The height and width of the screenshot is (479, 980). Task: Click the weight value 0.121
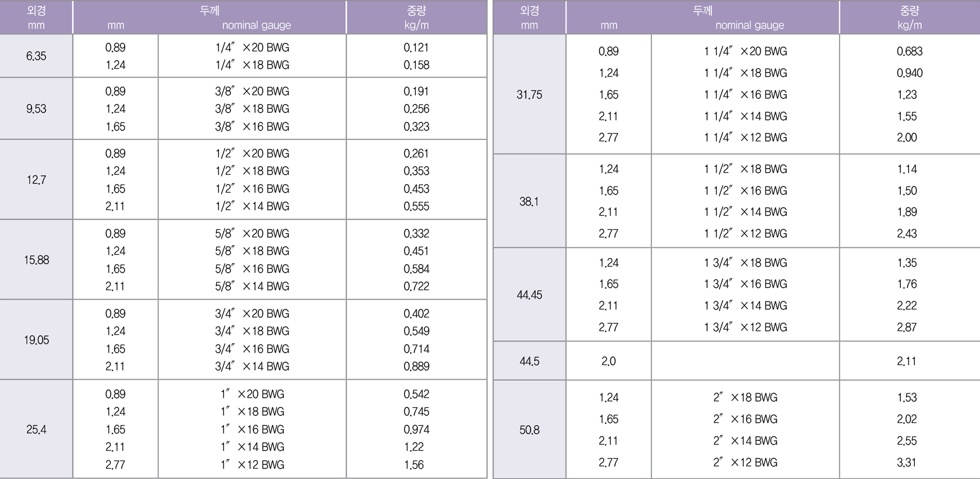pyautogui.click(x=416, y=48)
